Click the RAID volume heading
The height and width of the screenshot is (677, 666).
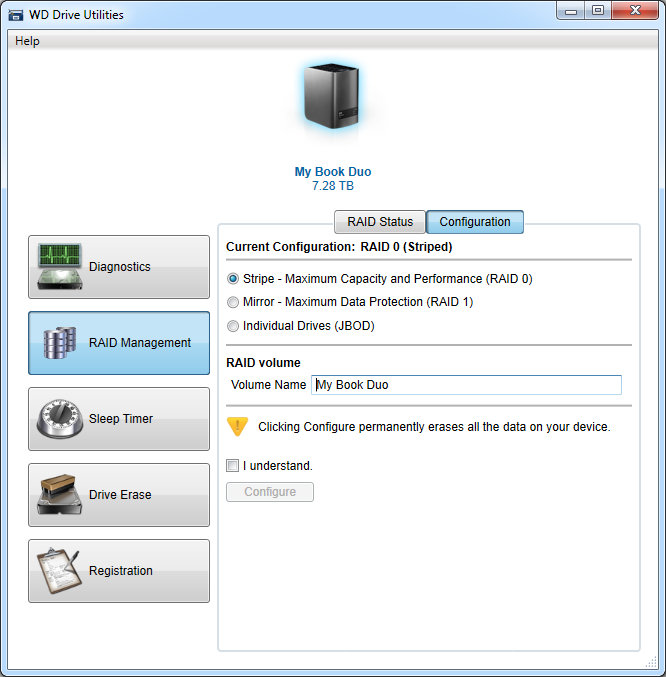click(x=263, y=363)
